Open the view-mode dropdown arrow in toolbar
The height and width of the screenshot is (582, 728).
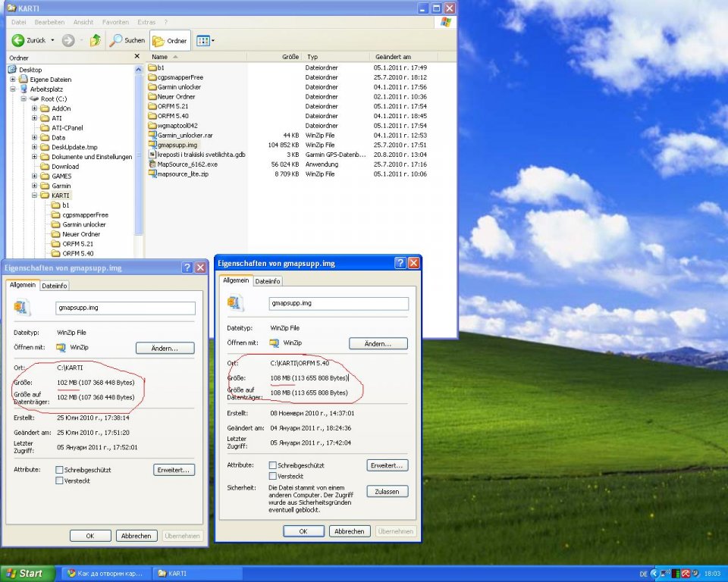(213, 40)
